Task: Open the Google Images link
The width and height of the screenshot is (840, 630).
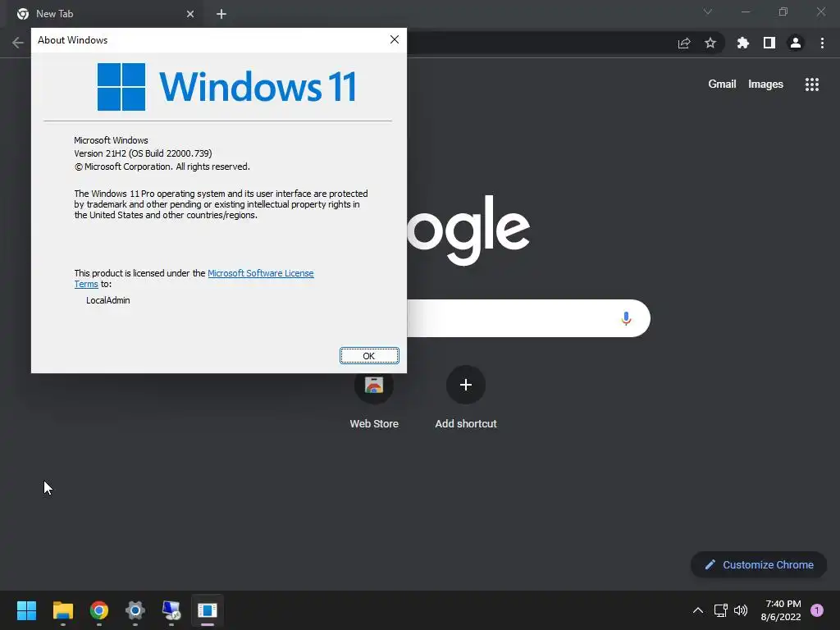Action: (x=765, y=84)
